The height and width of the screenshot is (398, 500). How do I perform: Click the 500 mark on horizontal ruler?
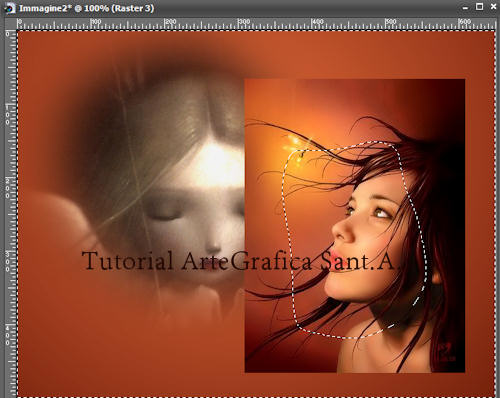click(x=391, y=22)
